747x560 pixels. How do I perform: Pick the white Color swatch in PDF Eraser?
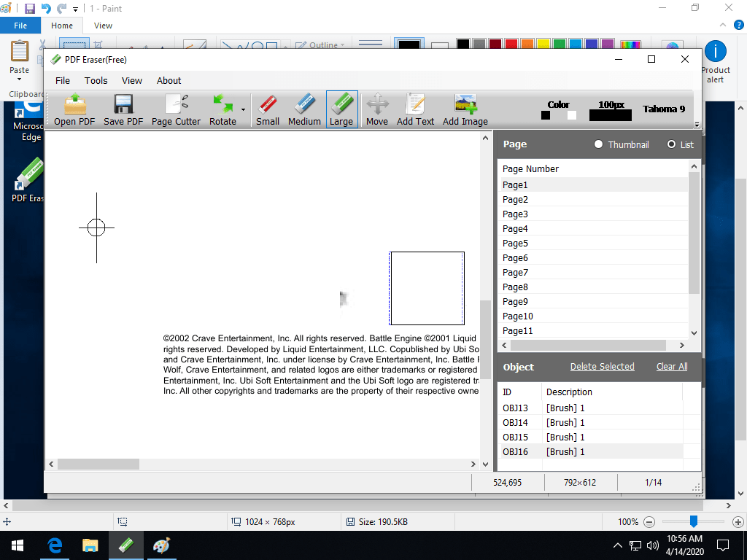pyautogui.click(x=572, y=115)
